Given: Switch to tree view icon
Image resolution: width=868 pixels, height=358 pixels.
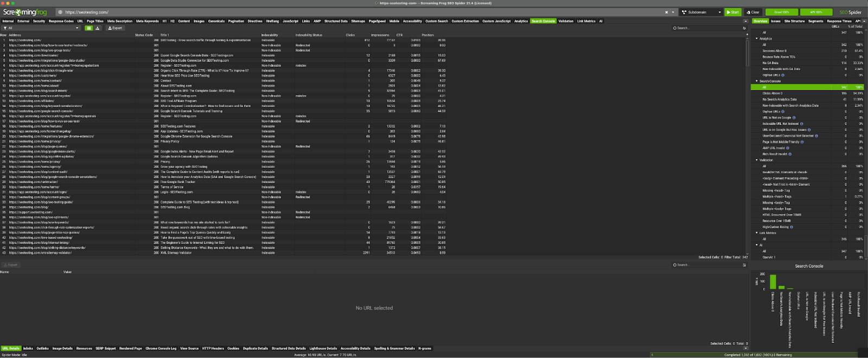Looking at the screenshot, I should point(98,28).
